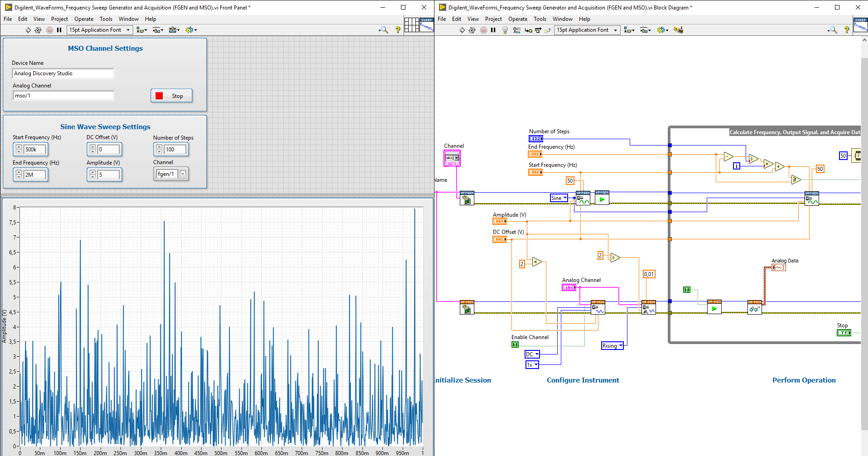Click the search magnifier icon on the block diagram toolbar
Image resolution: width=868 pixels, height=456 pixels.
point(833,30)
